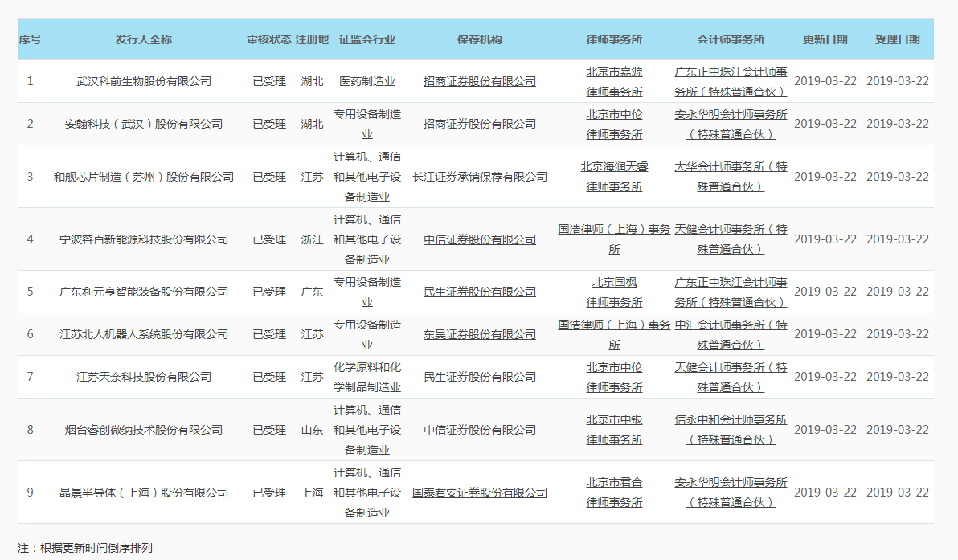Click the 证监会行业 column header
Image resolution: width=958 pixels, height=560 pixels.
367,39
